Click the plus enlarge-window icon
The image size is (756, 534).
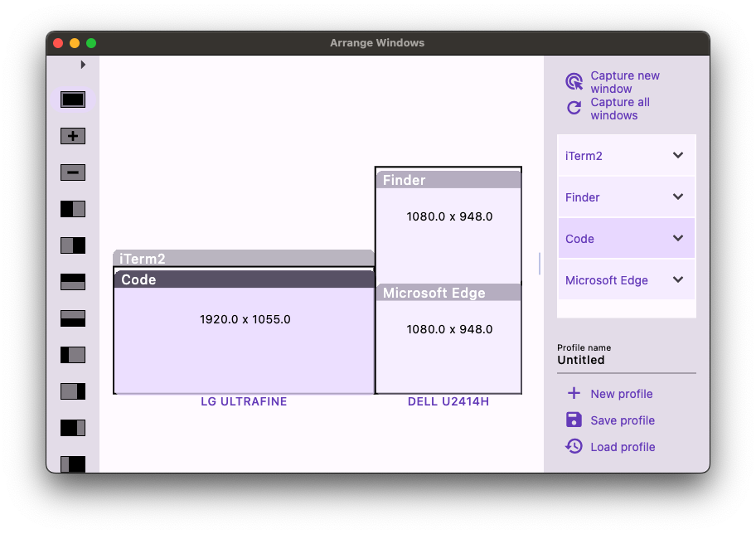point(73,136)
